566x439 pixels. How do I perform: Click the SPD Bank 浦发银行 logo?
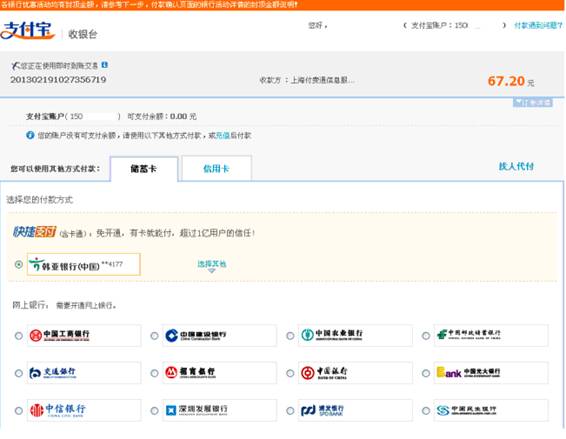point(322,410)
